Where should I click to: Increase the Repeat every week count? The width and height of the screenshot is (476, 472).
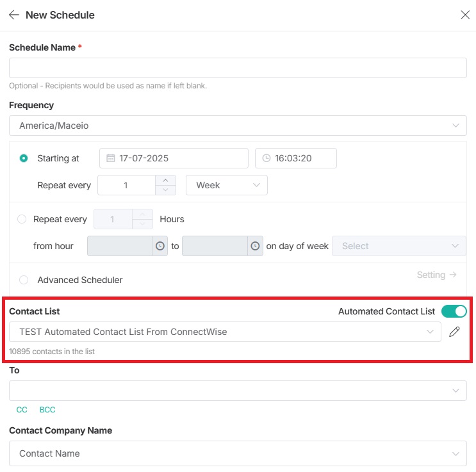165,181
